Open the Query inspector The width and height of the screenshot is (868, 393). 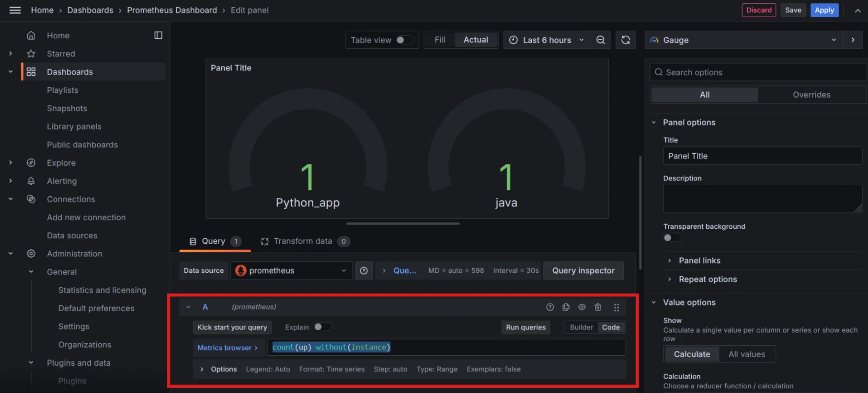point(583,271)
